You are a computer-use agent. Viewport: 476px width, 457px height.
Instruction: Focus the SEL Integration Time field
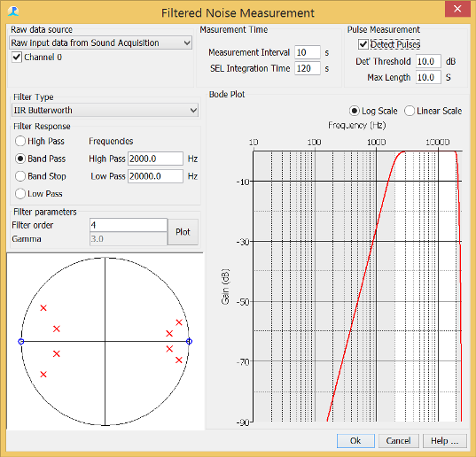(308, 68)
